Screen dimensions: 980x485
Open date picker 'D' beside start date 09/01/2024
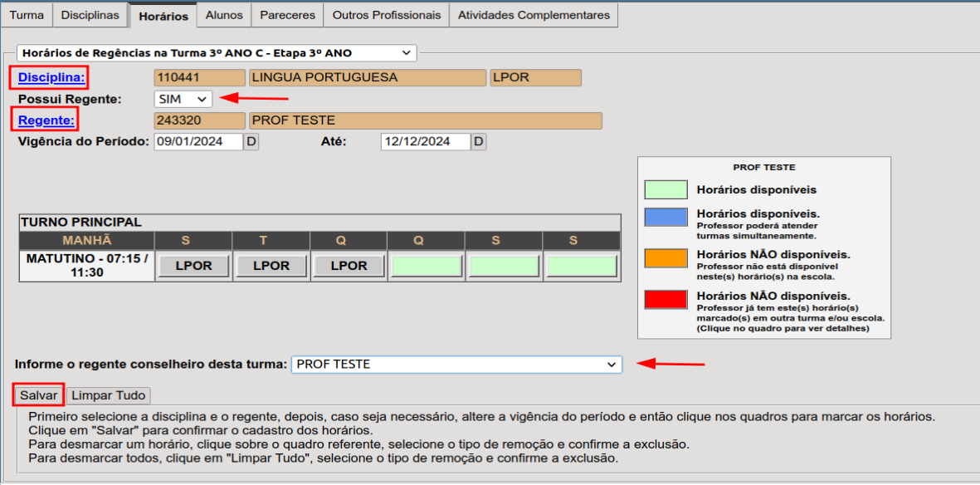251,142
